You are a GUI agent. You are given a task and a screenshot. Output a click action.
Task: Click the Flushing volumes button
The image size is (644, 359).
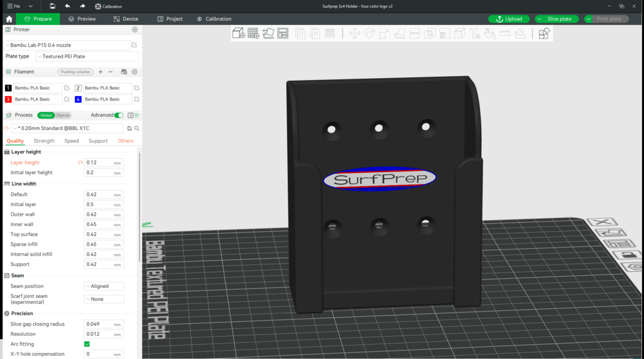(x=75, y=72)
